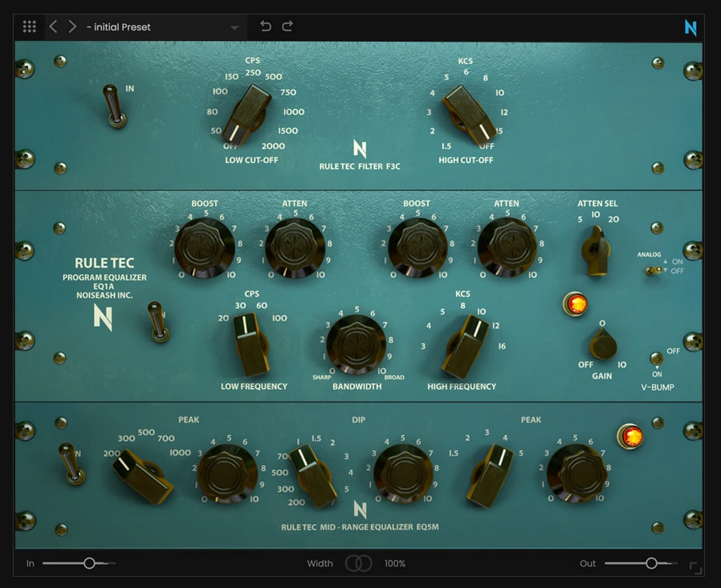
Task: Click the window resize corner icon
Action: click(x=696, y=568)
